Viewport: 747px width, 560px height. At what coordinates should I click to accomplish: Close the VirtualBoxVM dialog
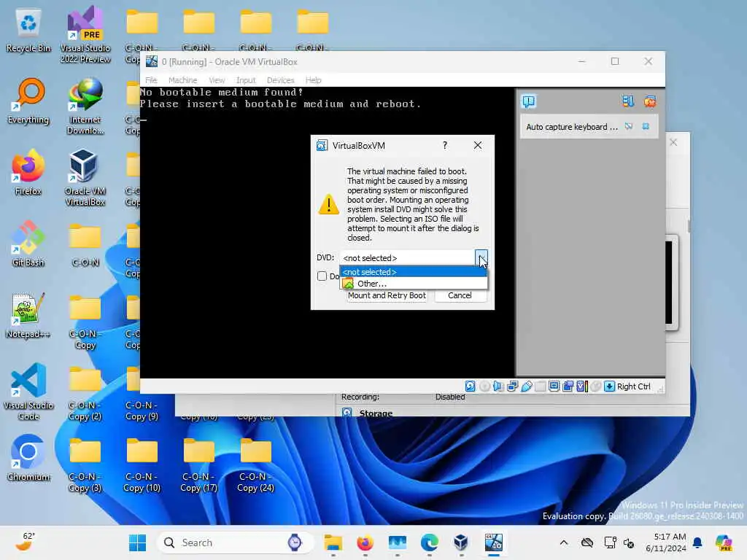tap(478, 146)
